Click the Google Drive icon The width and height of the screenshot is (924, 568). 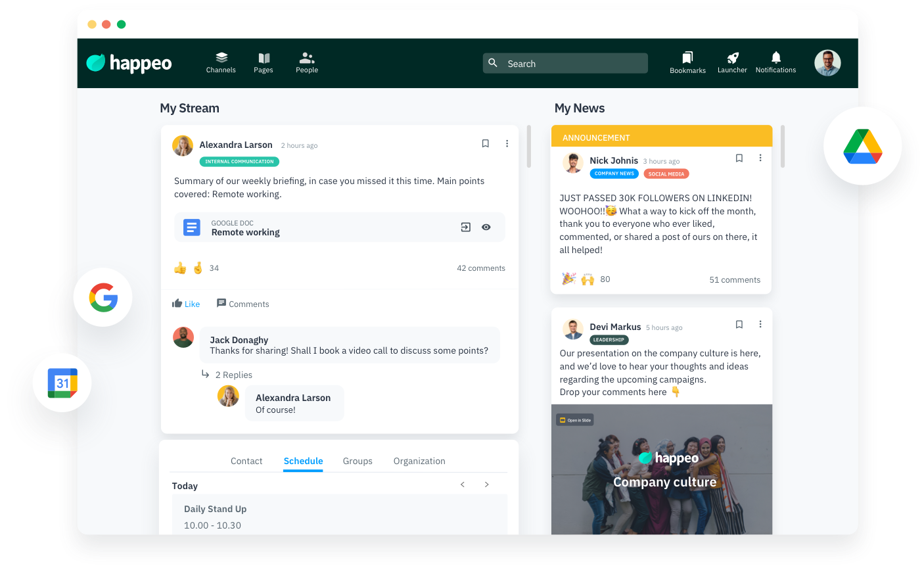tap(862, 147)
